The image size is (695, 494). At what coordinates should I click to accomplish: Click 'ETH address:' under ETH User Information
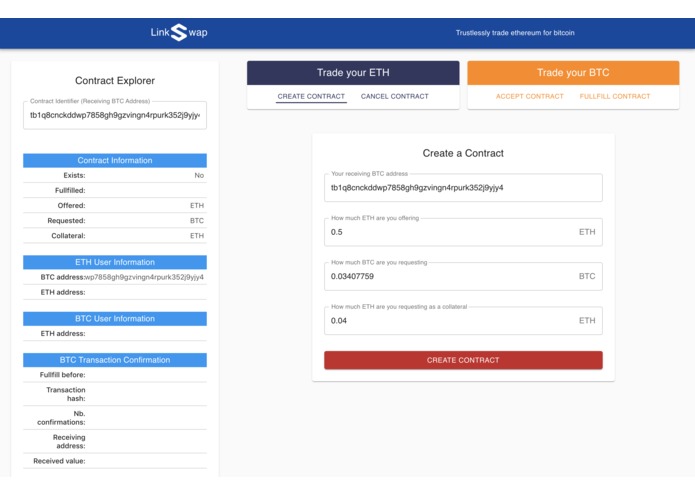(63, 292)
